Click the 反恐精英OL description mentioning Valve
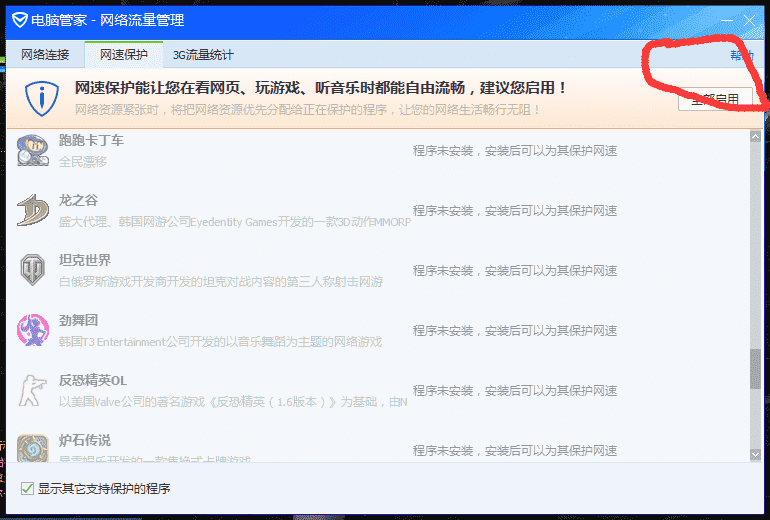The image size is (770, 520). [x=233, y=402]
